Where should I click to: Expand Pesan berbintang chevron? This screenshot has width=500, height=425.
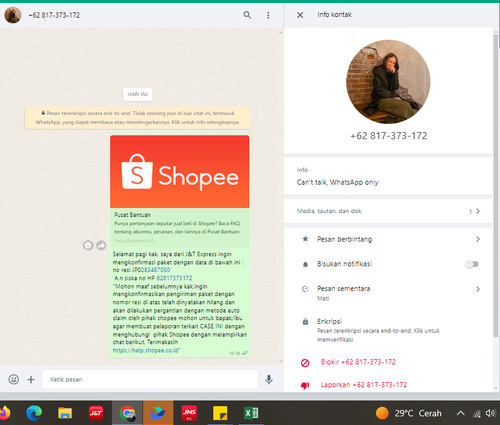478,239
